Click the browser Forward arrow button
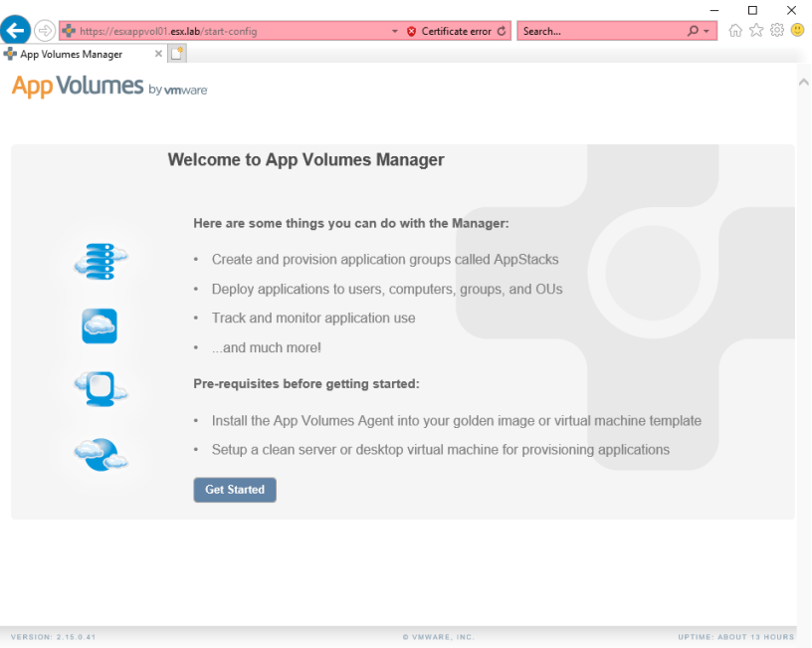The image size is (812, 648). [45, 31]
